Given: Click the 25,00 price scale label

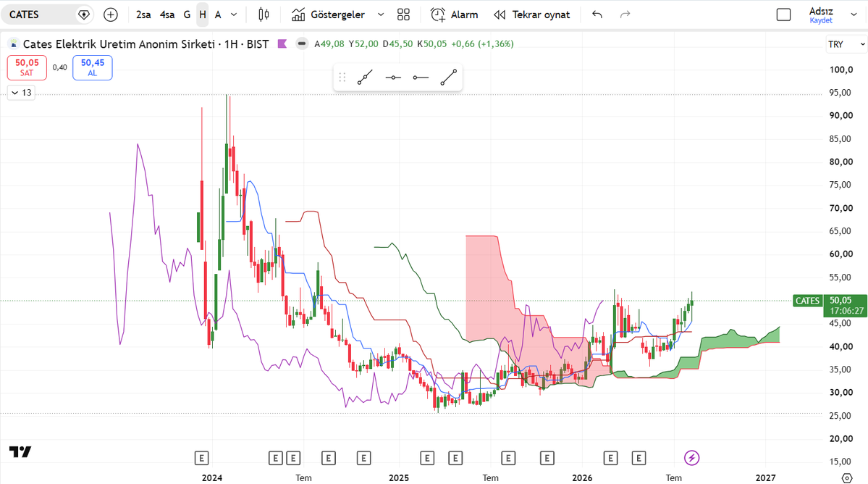Looking at the screenshot, I should click(x=840, y=415).
